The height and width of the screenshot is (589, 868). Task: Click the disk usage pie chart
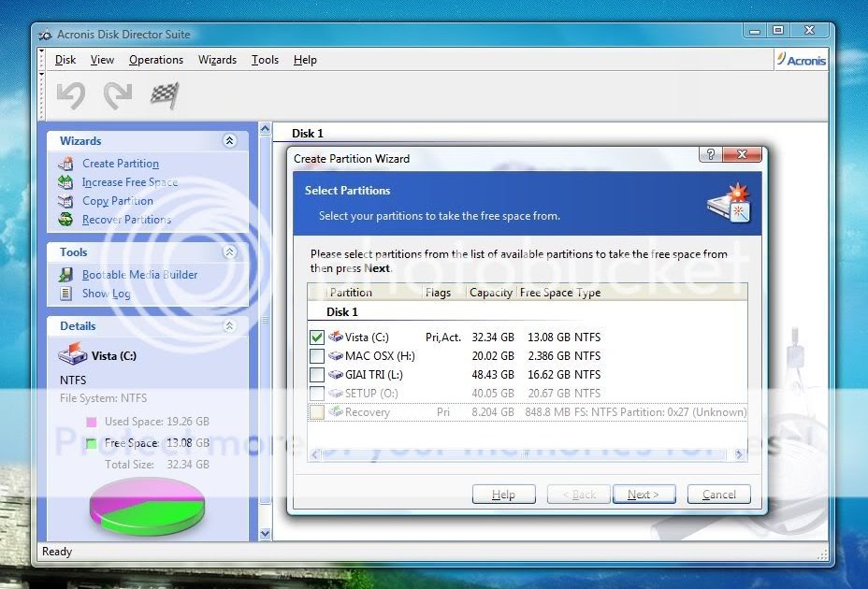pyautogui.click(x=147, y=506)
